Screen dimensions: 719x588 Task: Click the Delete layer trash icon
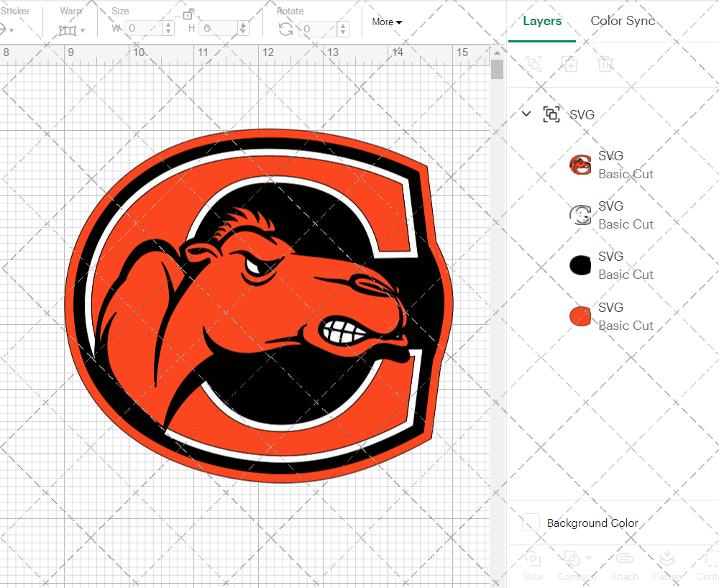(605, 64)
